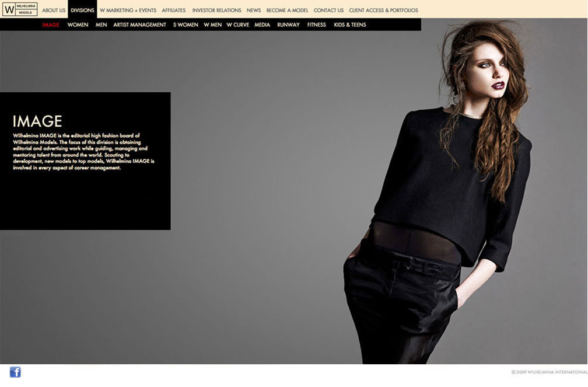The height and width of the screenshot is (387, 588).
Task: Click the Wilhelmina Models logo
Action: pos(20,9)
